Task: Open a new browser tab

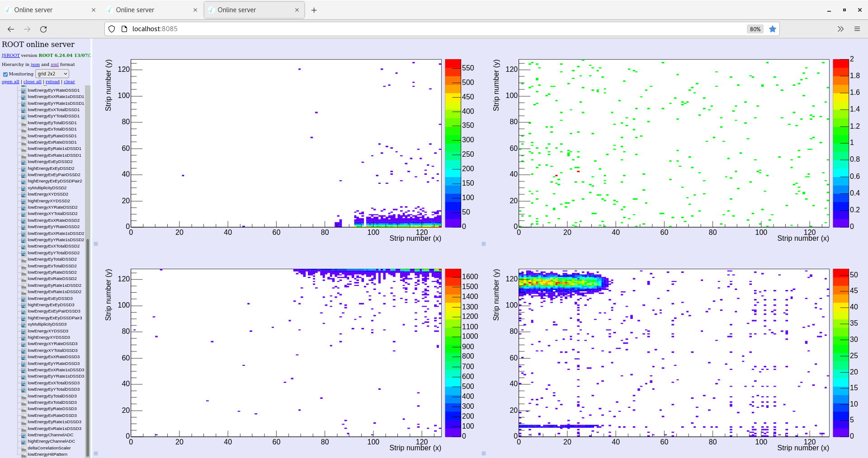Action: pyautogui.click(x=314, y=10)
